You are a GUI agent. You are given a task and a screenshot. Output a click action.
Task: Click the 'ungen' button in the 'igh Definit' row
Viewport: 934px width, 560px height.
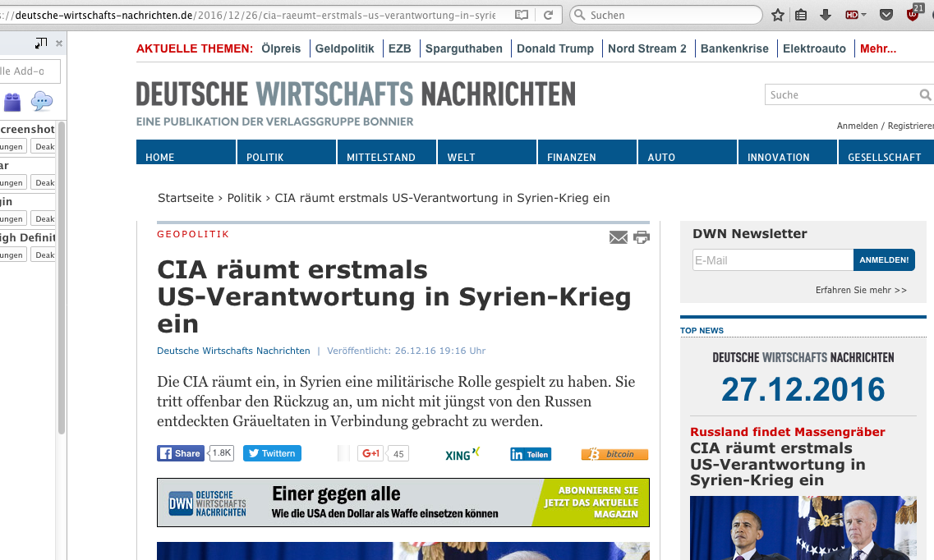pos(12,255)
